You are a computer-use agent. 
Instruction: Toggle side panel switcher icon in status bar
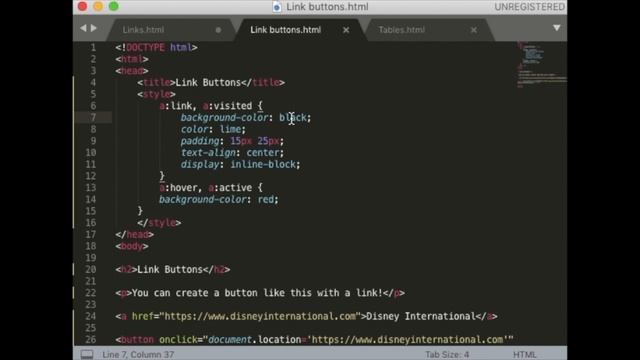tap(87, 354)
